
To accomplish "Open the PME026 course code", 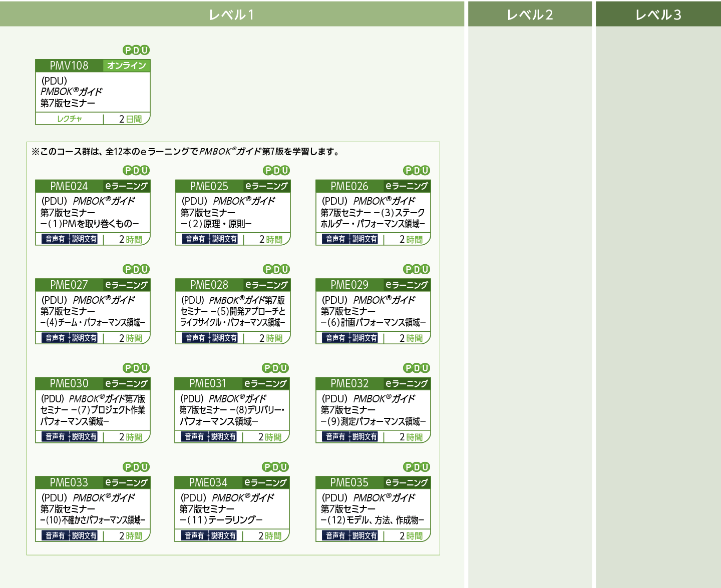I will pyautogui.click(x=349, y=186).
